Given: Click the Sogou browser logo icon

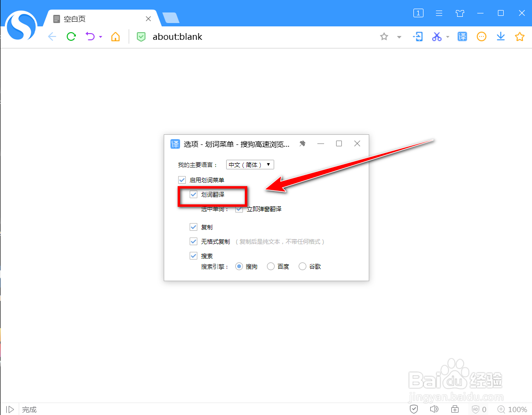Looking at the screenshot, I should click(x=21, y=25).
